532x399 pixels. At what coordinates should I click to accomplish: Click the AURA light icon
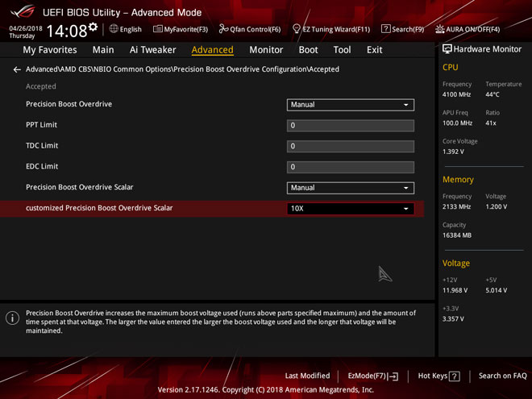tap(440, 29)
